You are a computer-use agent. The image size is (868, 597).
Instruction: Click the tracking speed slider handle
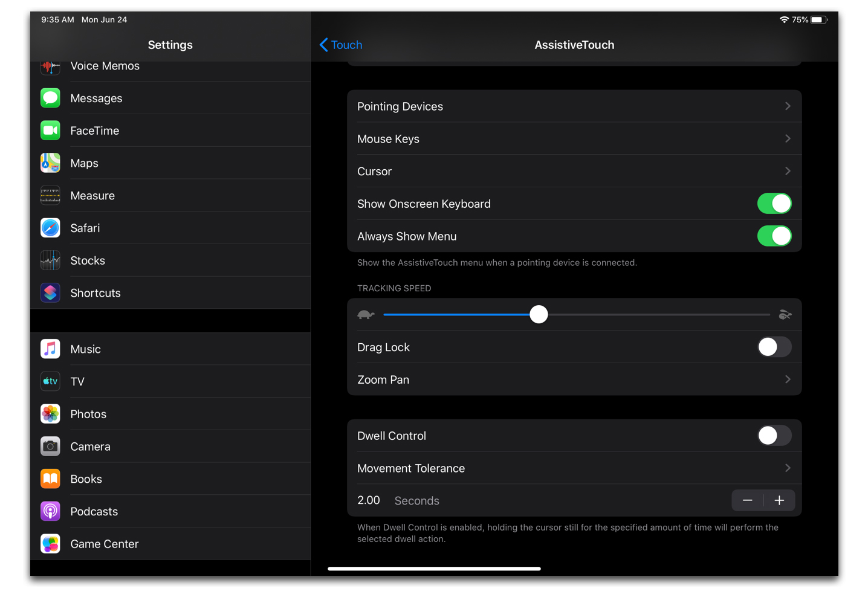pos(539,314)
